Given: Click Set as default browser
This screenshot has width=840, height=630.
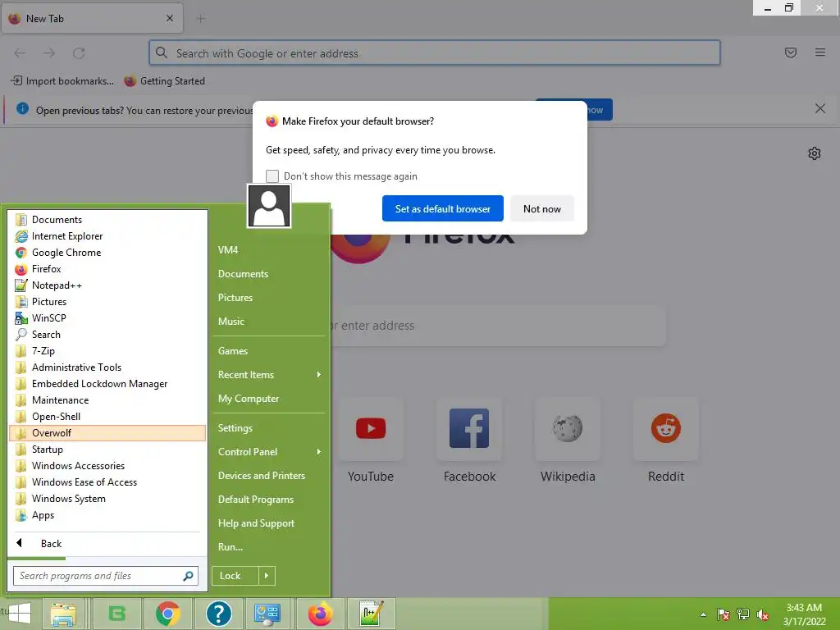Looking at the screenshot, I should [442, 208].
